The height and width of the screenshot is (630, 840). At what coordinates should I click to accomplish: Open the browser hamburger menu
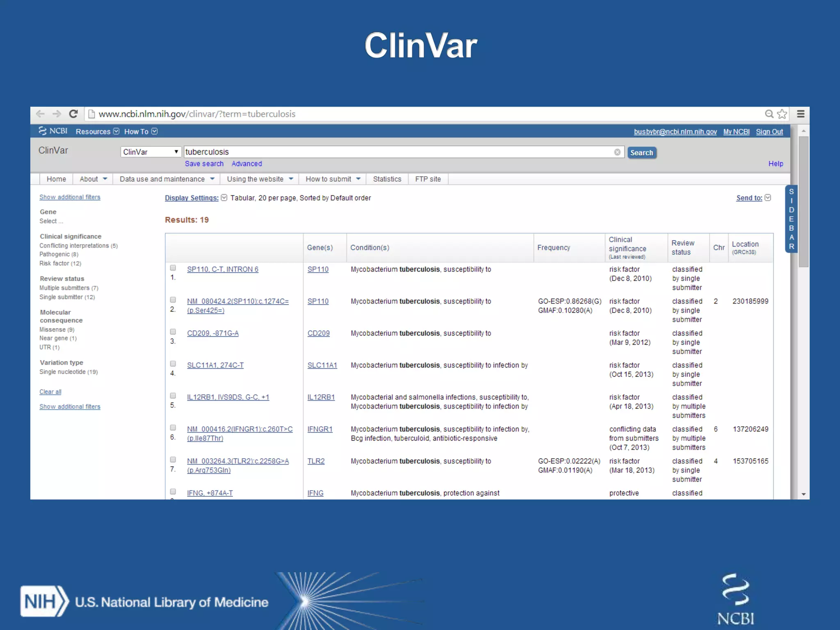click(x=801, y=114)
